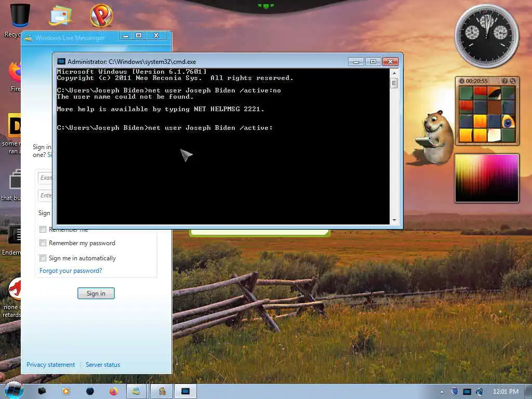This screenshot has width=532, height=399.
Task: Open the Server status link
Action: pyautogui.click(x=103, y=365)
